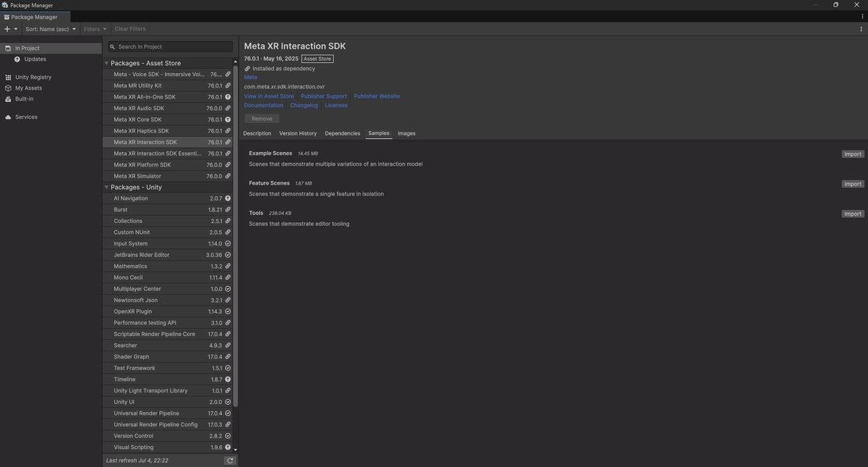868x467 pixels.
Task: Click the update arrow icon beside Updates
Action: coord(17,59)
